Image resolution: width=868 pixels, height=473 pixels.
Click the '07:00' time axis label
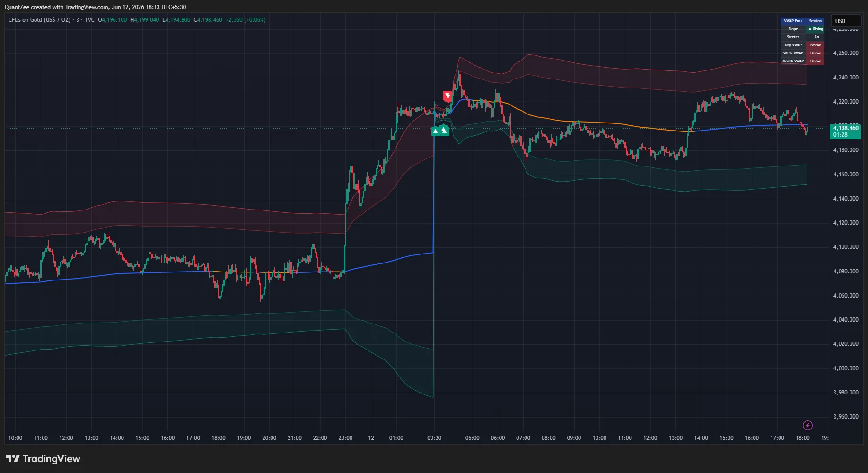tap(523, 438)
